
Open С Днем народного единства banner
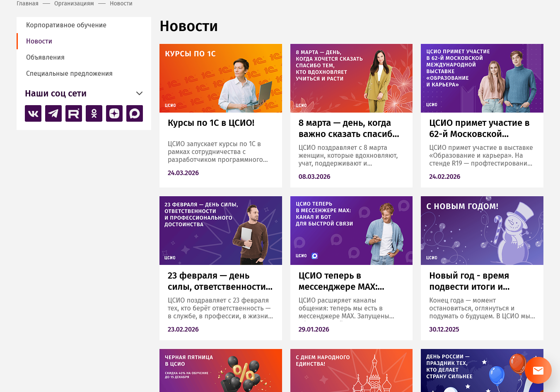pyautogui.click(x=351, y=370)
